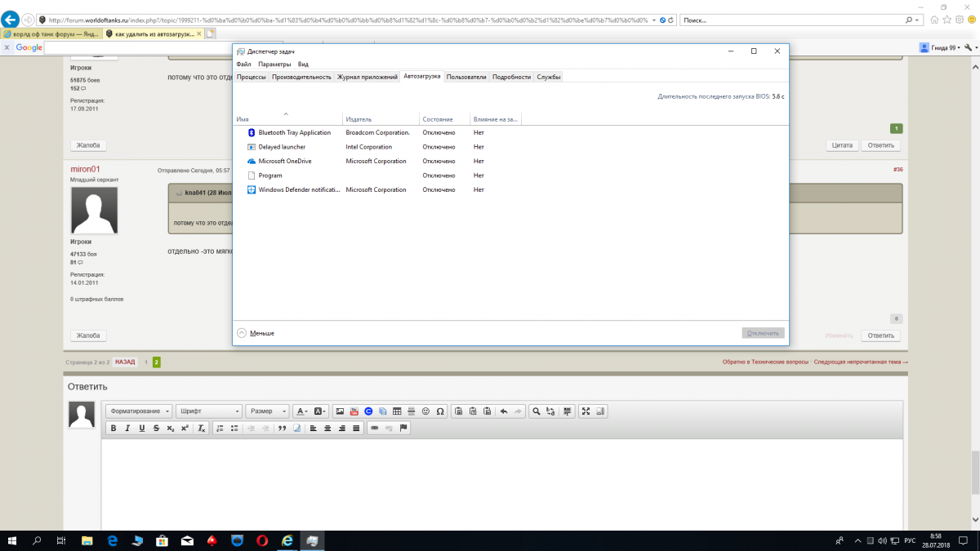Open the text color picker
Viewport: 980px width, 551px height.
click(301, 411)
